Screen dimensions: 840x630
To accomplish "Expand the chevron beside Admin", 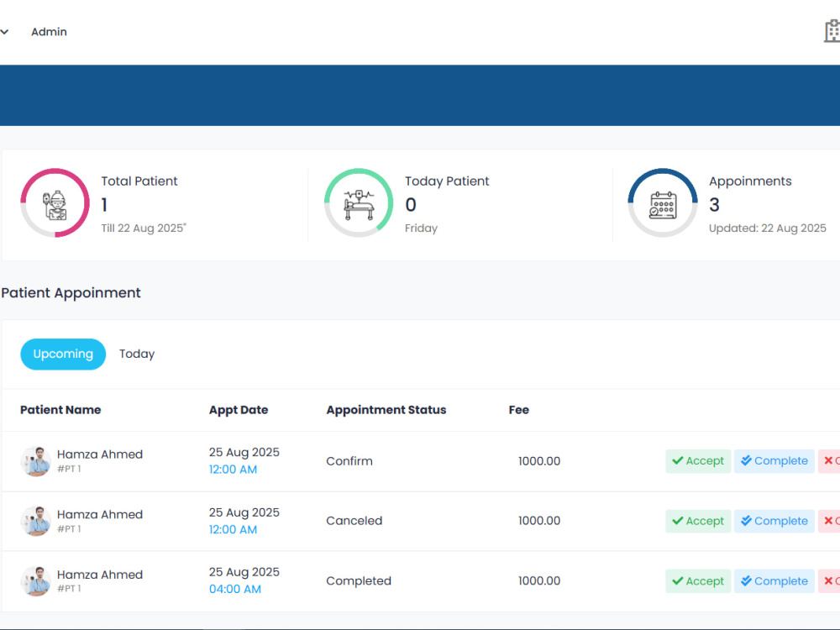I will coord(4,32).
